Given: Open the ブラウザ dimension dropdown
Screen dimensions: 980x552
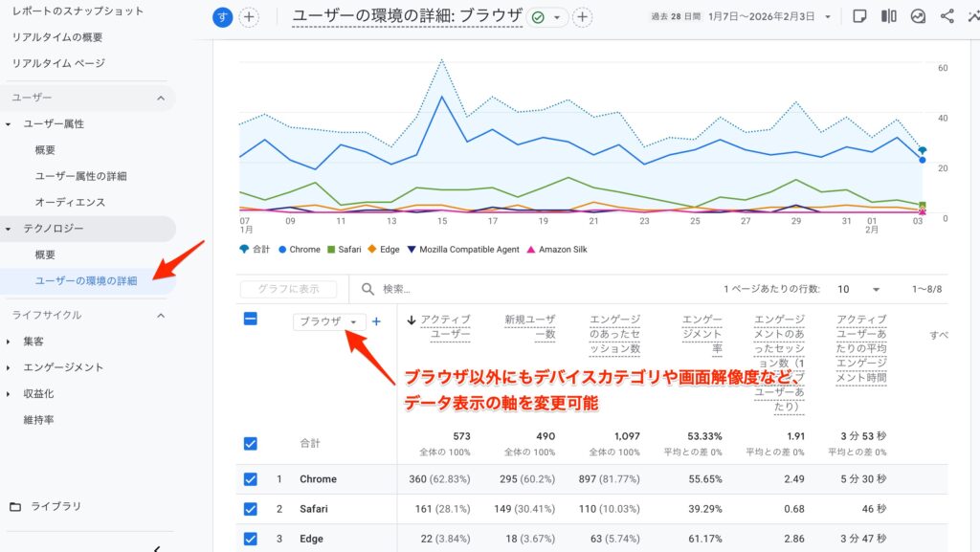Looking at the screenshot, I should (x=329, y=322).
